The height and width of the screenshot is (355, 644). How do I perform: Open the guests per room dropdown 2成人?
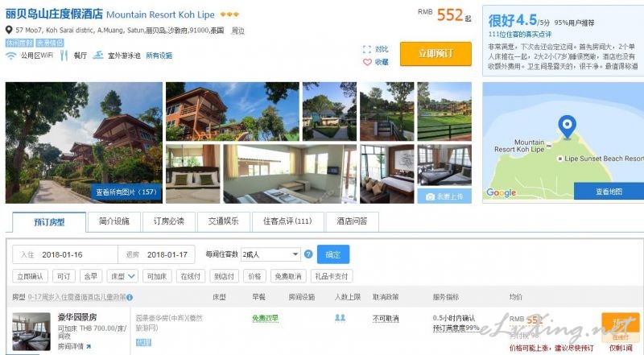(x=270, y=254)
